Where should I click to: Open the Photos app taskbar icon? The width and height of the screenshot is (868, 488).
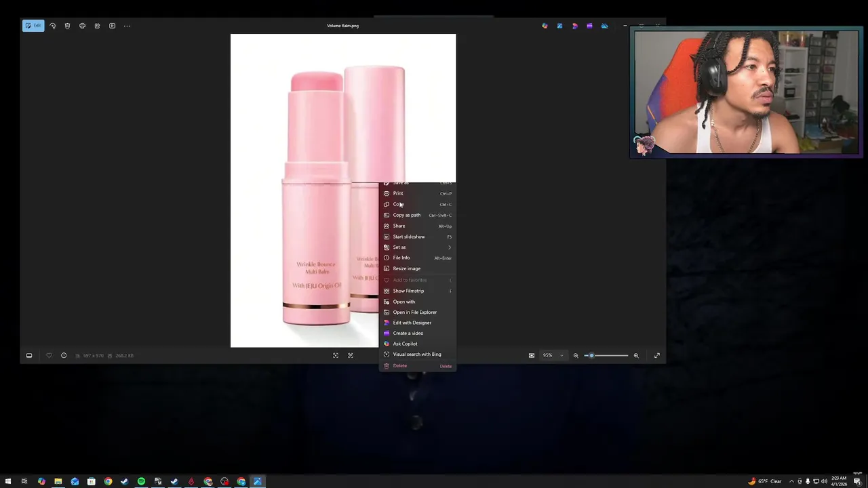[258, 481]
